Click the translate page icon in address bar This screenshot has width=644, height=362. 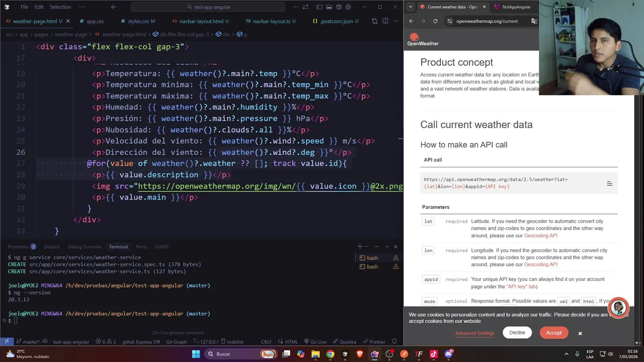(x=534, y=21)
